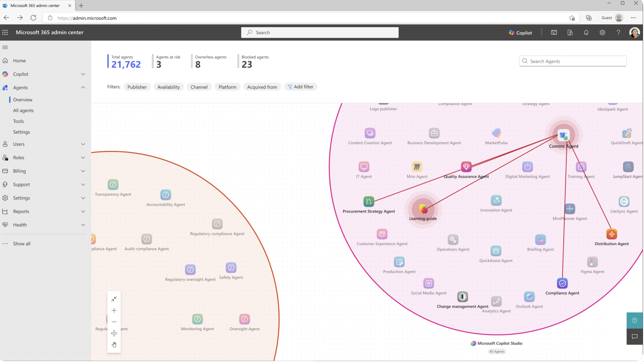The height and width of the screenshot is (362, 644).
Task: Select the Total agents metric
Action: click(x=125, y=62)
